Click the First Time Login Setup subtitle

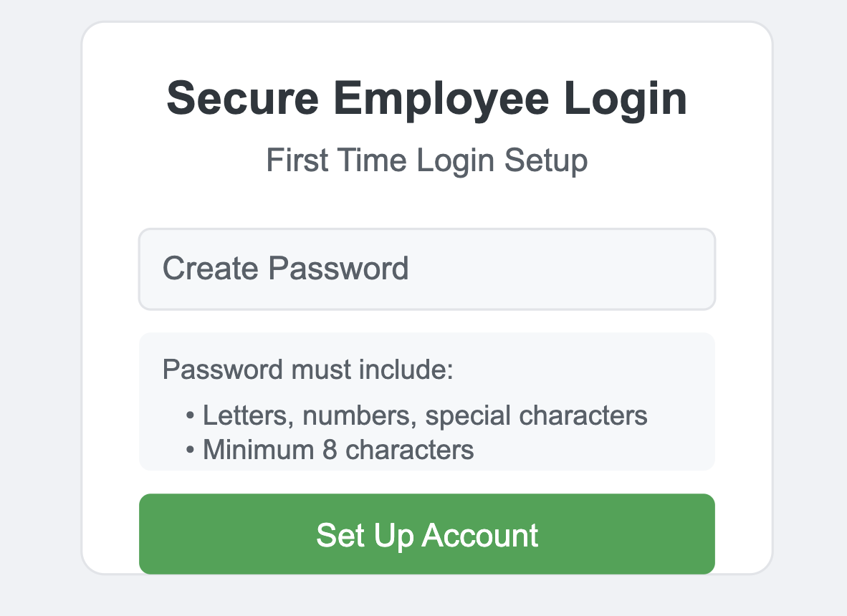coord(426,160)
